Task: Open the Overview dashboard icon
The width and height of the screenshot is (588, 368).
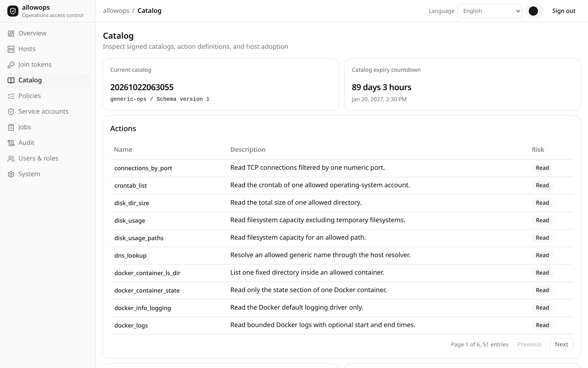Action: tap(11, 33)
